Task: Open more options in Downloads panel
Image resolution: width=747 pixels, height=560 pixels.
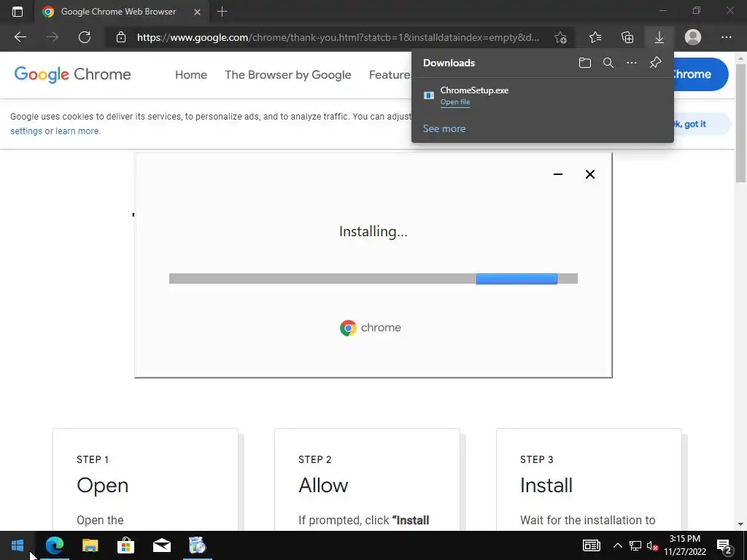Action: (x=632, y=63)
